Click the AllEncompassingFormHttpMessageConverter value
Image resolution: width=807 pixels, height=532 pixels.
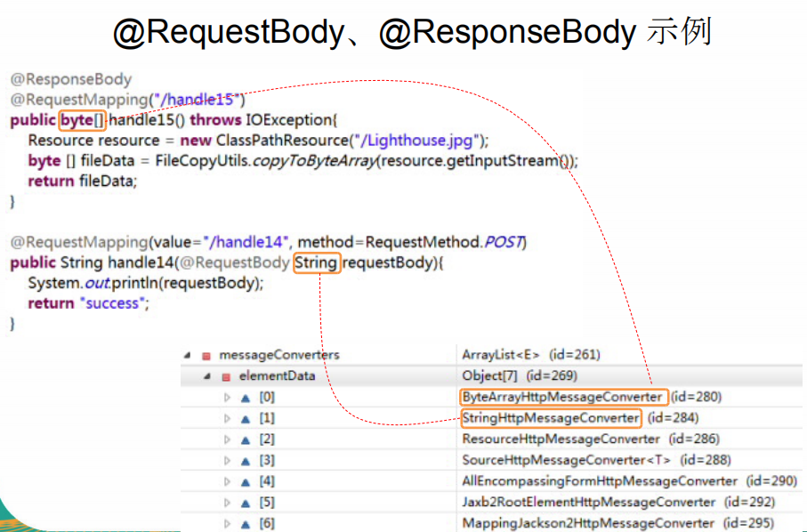pos(600,481)
